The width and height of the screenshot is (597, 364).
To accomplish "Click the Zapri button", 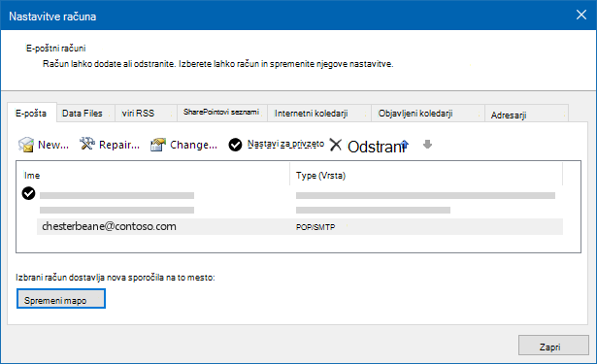I will pyautogui.click(x=553, y=346).
